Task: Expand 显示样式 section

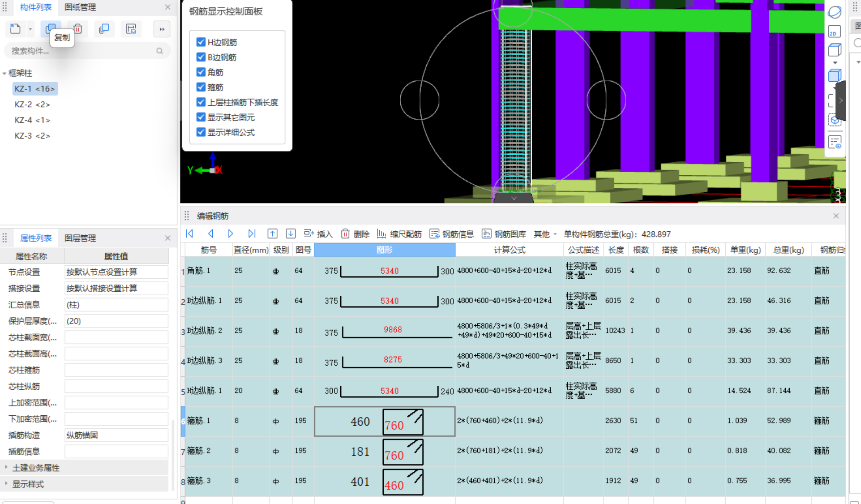Action: [x=6, y=483]
